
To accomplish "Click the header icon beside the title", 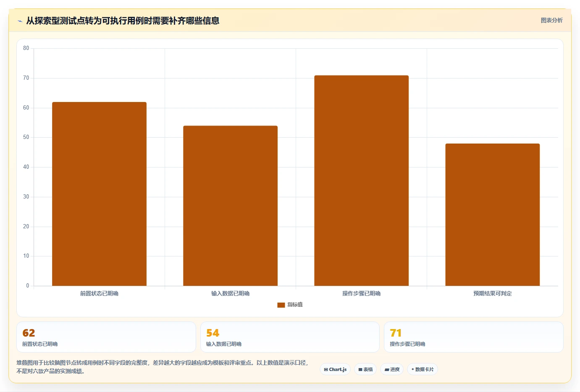I will (x=20, y=21).
